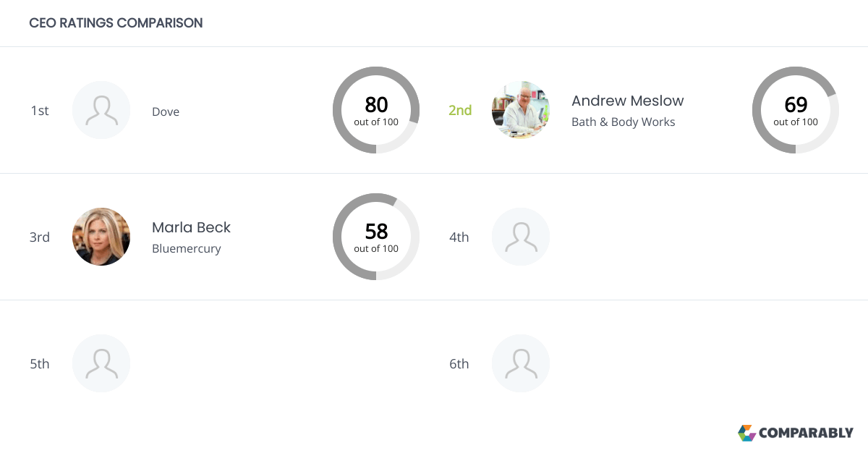Open Andrew Meslow's profile photo

click(x=521, y=110)
